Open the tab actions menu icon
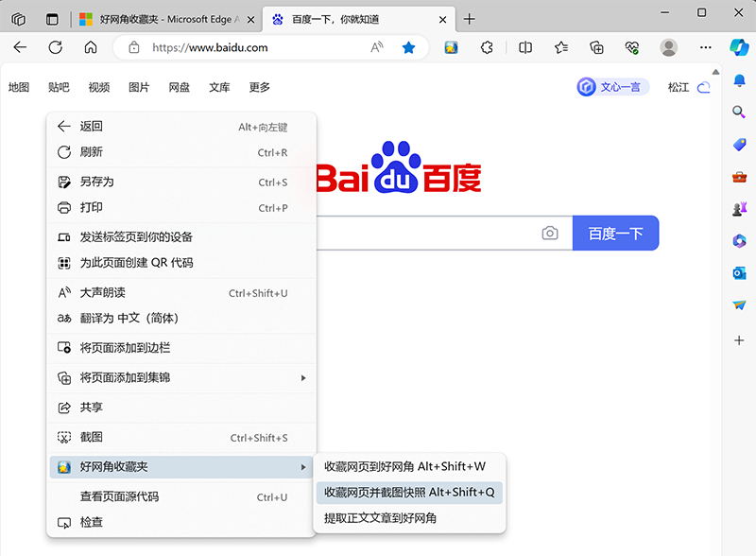The height and width of the screenshot is (556, 756). [x=52, y=19]
